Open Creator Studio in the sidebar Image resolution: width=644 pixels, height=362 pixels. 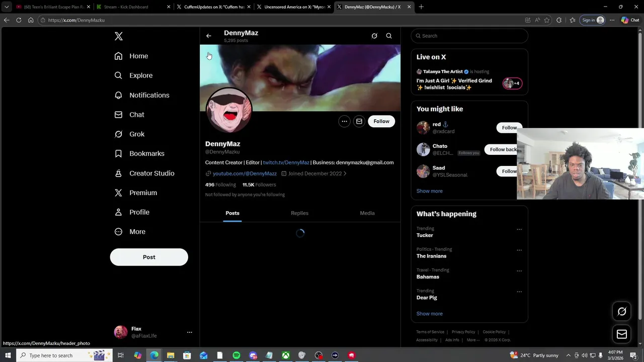click(144, 173)
